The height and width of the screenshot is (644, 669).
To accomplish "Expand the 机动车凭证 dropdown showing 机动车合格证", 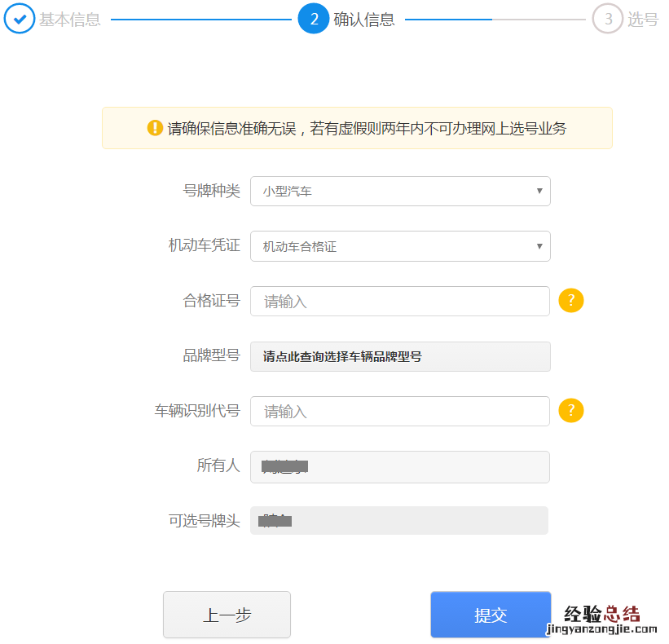I will [400, 246].
